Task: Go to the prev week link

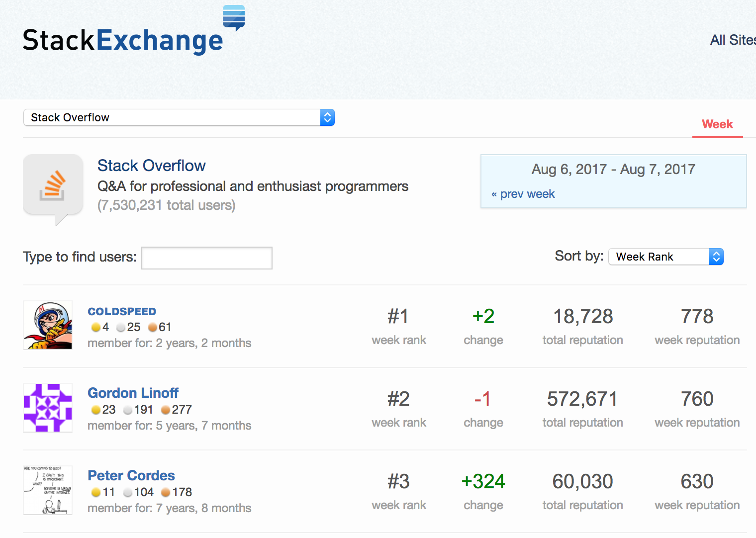Action: (x=523, y=194)
